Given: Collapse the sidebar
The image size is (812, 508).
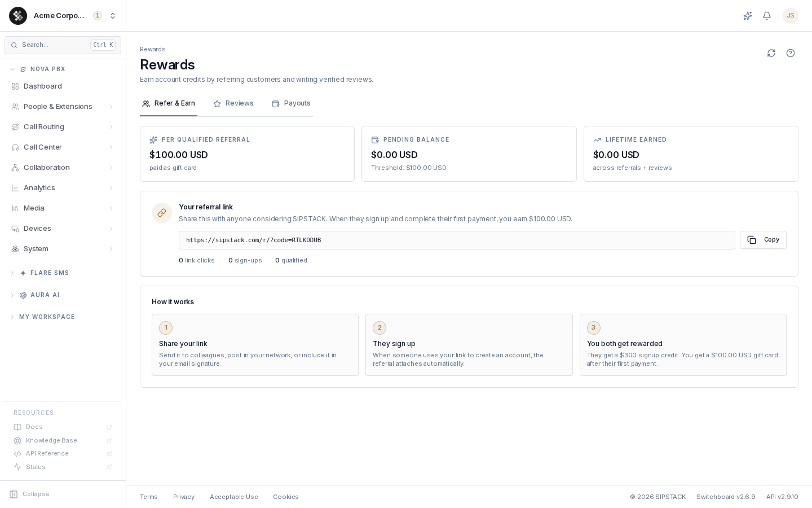Looking at the screenshot, I should pyautogui.click(x=29, y=494).
